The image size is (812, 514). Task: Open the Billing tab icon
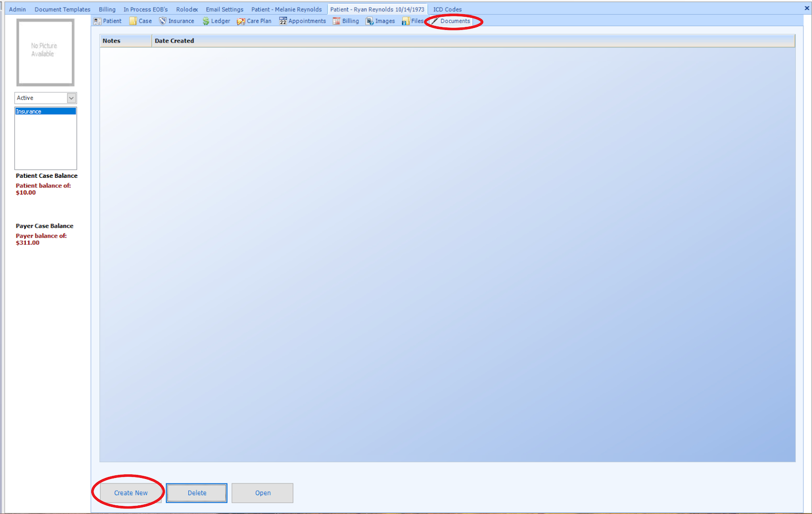tap(336, 21)
